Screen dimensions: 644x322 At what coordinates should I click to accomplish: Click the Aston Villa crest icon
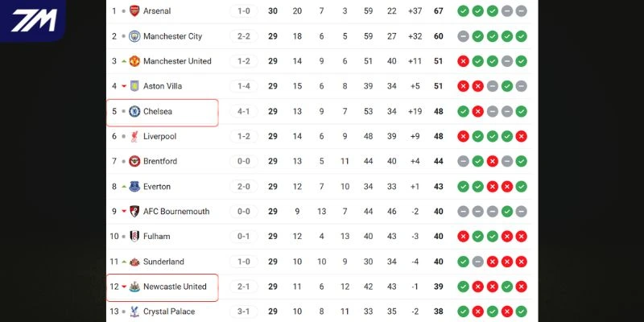pos(134,86)
